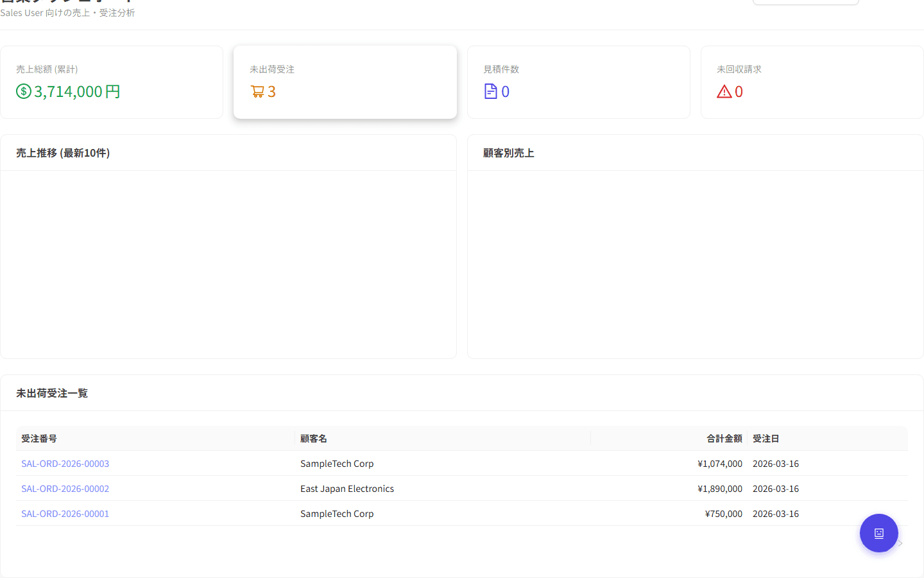Click the 未回収請求 count value
Image resolution: width=924 pixels, height=578 pixels.
tap(739, 92)
